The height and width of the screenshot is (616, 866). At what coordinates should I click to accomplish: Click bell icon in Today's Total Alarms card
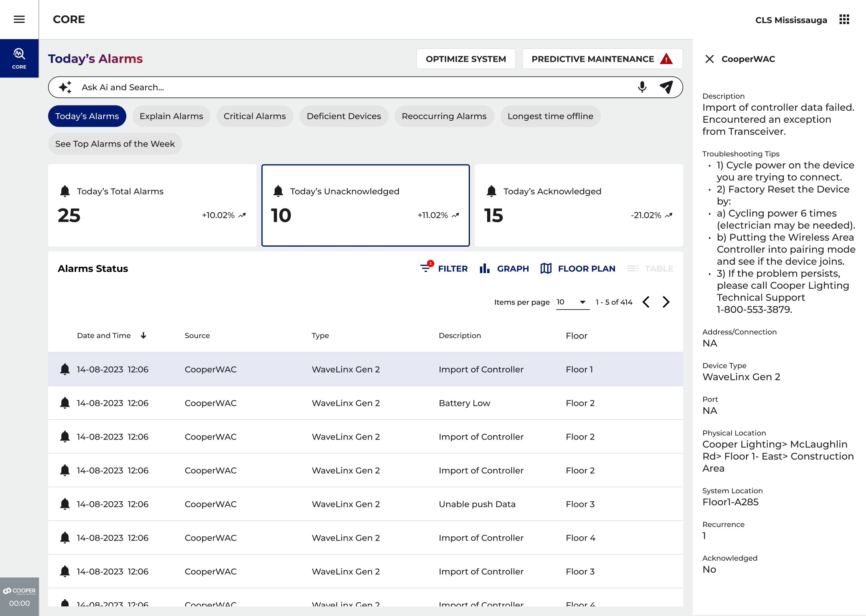coord(65,191)
